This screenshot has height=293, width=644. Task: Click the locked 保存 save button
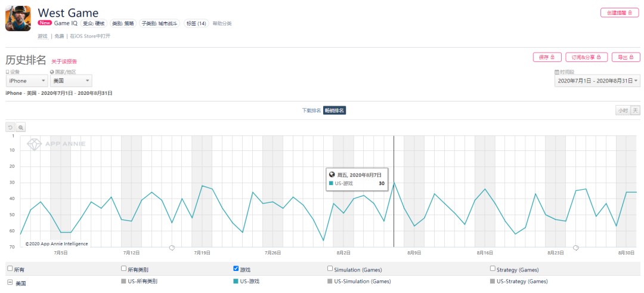tap(547, 57)
